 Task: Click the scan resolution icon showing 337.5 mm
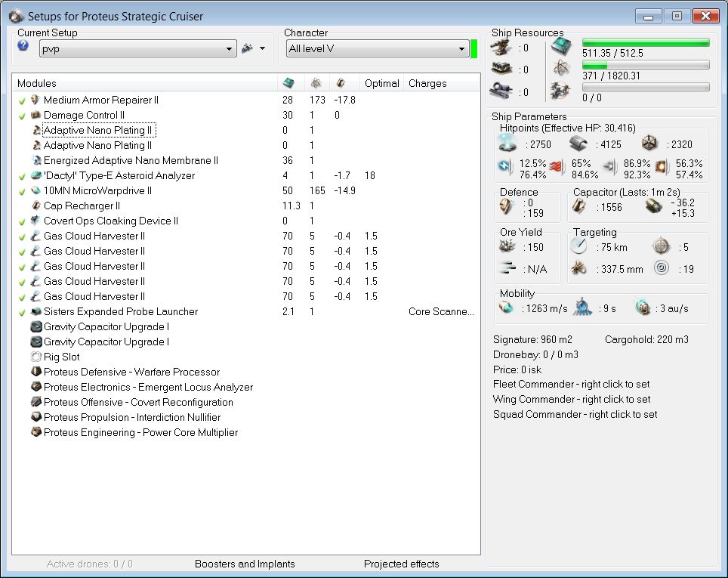pos(578,268)
